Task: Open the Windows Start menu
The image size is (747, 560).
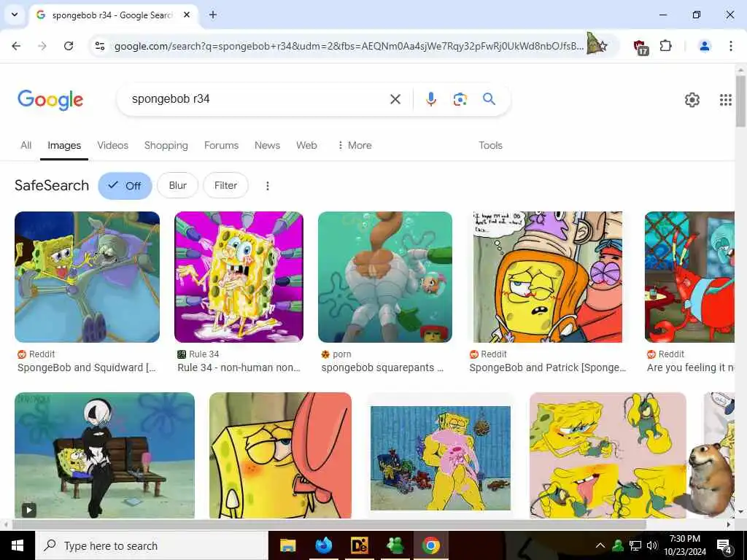Action: point(18,545)
